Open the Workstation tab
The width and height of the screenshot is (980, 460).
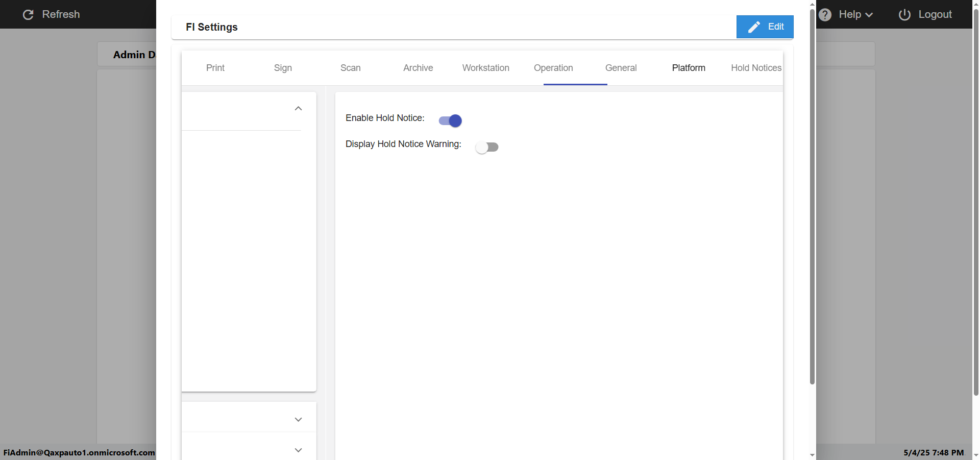tap(486, 68)
